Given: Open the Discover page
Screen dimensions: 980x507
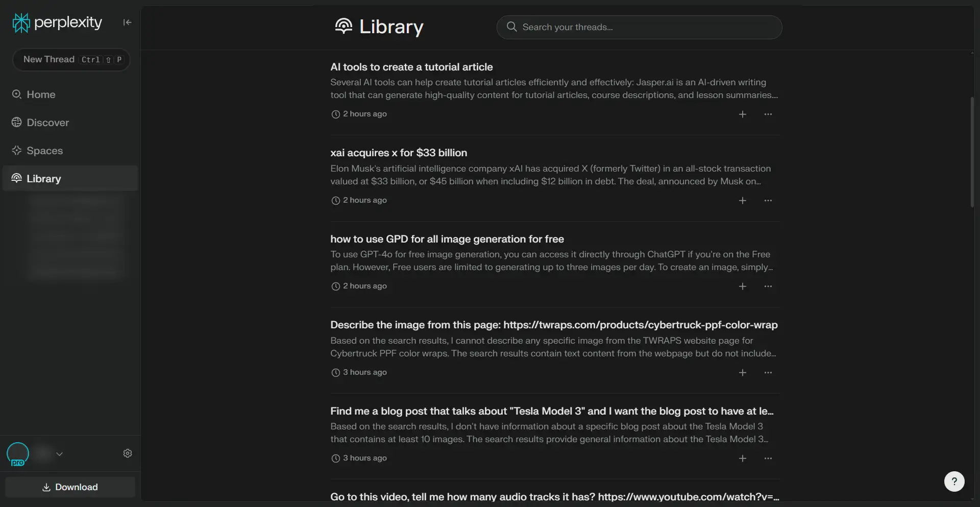Looking at the screenshot, I should pos(47,123).
